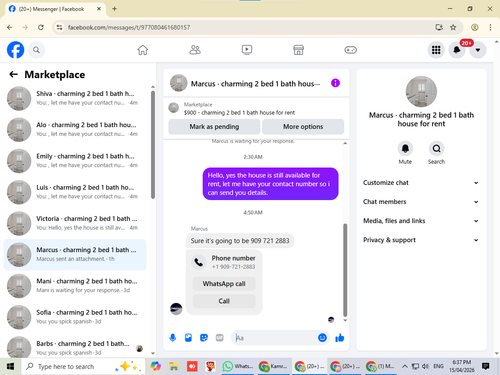Click Call button in phone card
This screenshot has height=375, width=500.
point(224,301)
